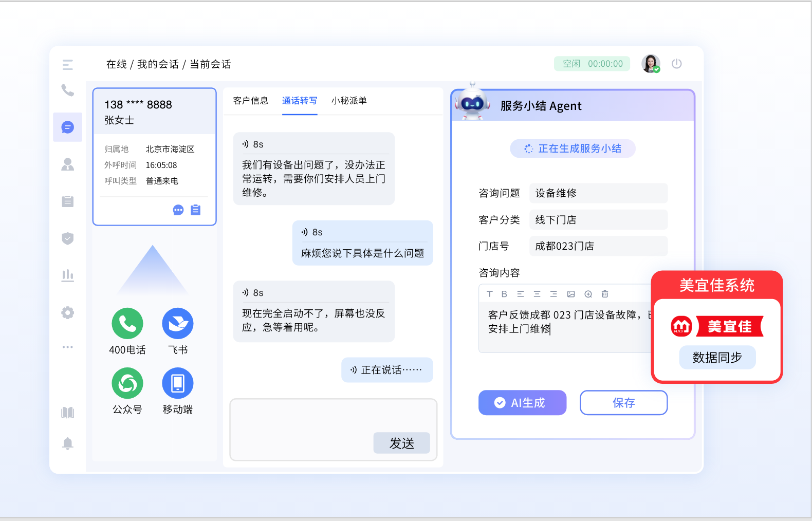Viewport: 812px width, 521px height.
Task: Click the 保存 button
Action: pyautogui.click(x=623, y=403)
